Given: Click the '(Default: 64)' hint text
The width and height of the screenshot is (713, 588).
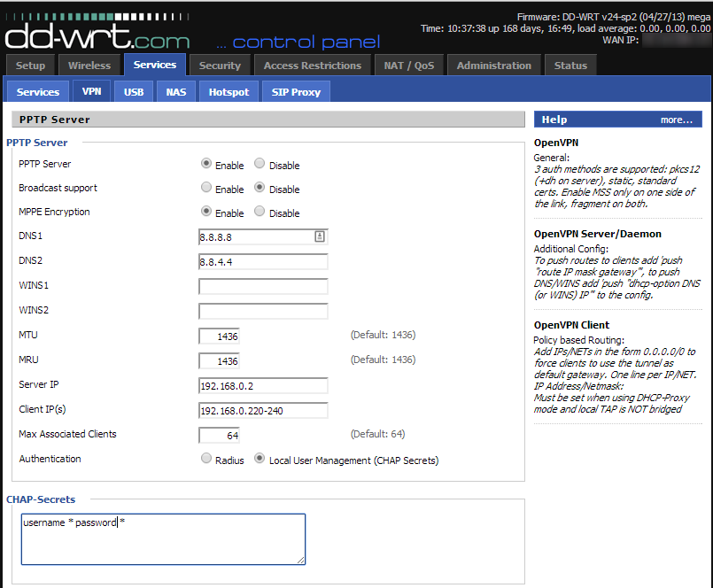Looking at the screenshot, I should pyautogui.click(x=377, y=434).
